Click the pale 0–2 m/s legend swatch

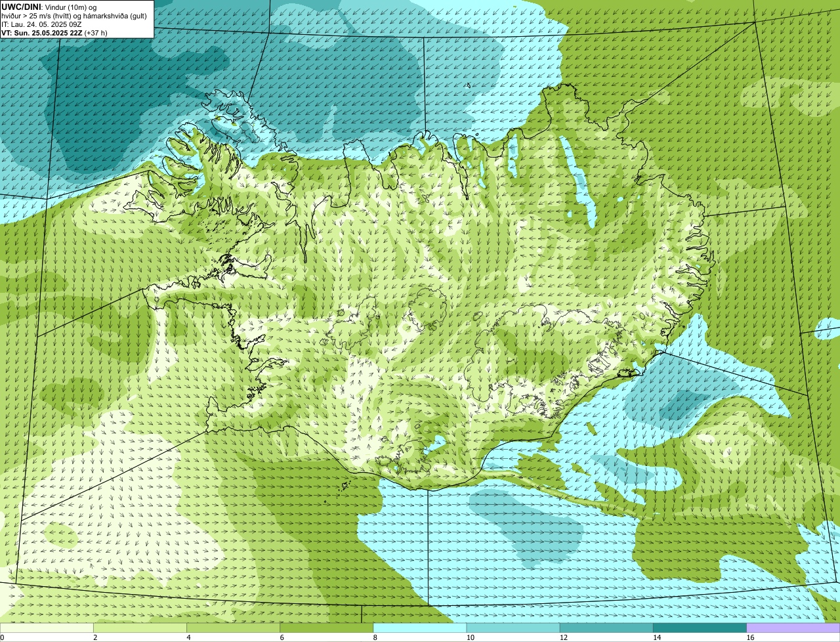coord(47,628)
